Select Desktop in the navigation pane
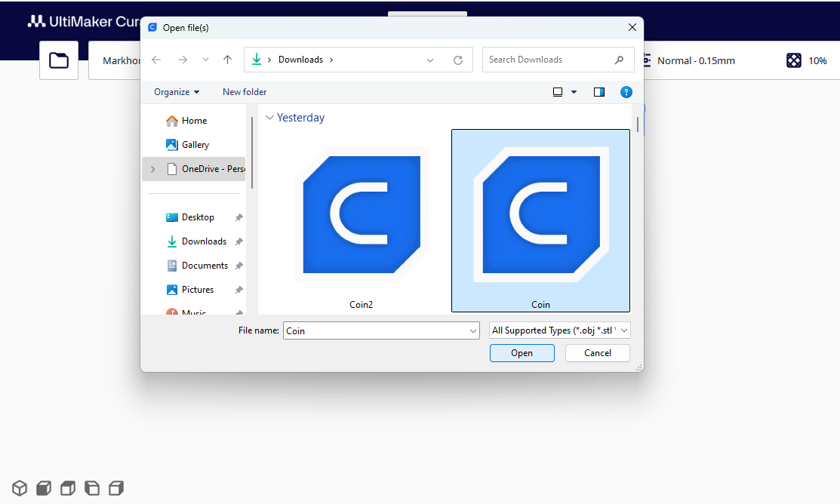Image resolution: width=840 pixels, height=504 pixels. (x=198, y=217)
